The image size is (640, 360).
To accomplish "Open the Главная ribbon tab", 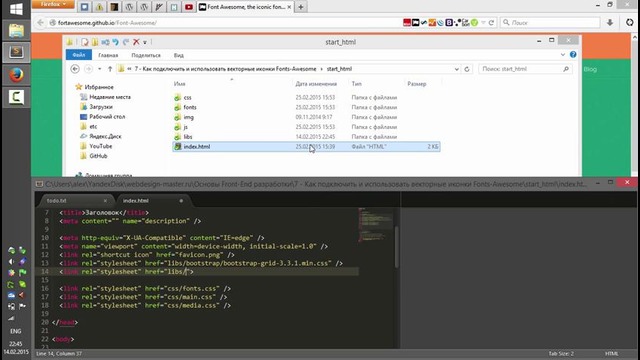I will 108,55.
